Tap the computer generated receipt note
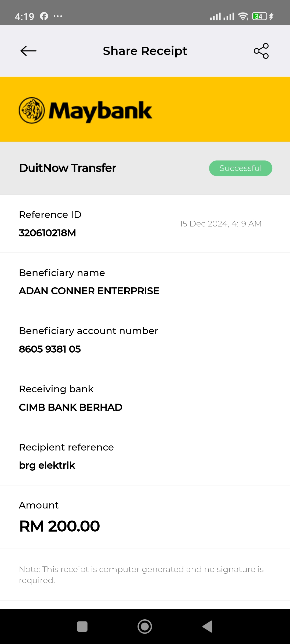This screenshot has height=644, width=290. click(141, 575)
